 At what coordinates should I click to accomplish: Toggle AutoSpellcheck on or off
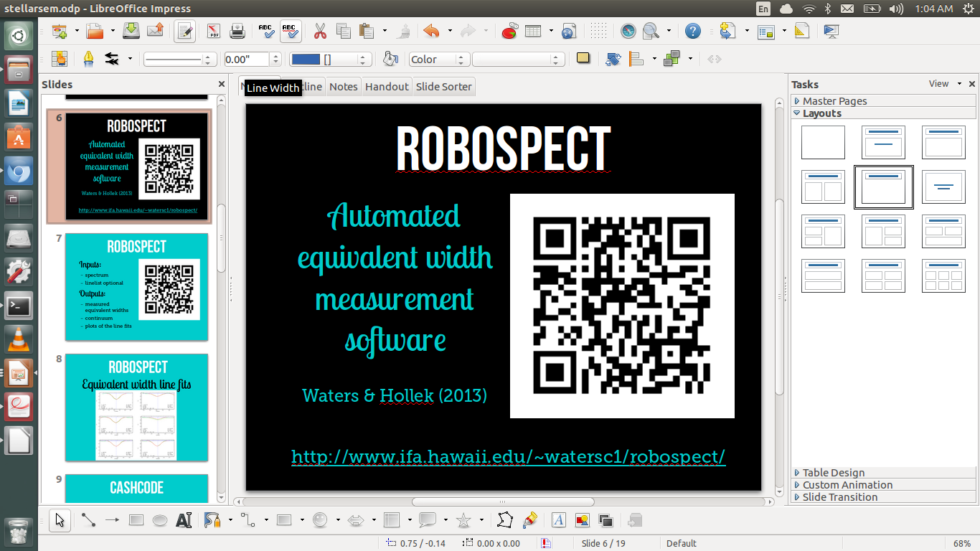(x=290, y=31)
